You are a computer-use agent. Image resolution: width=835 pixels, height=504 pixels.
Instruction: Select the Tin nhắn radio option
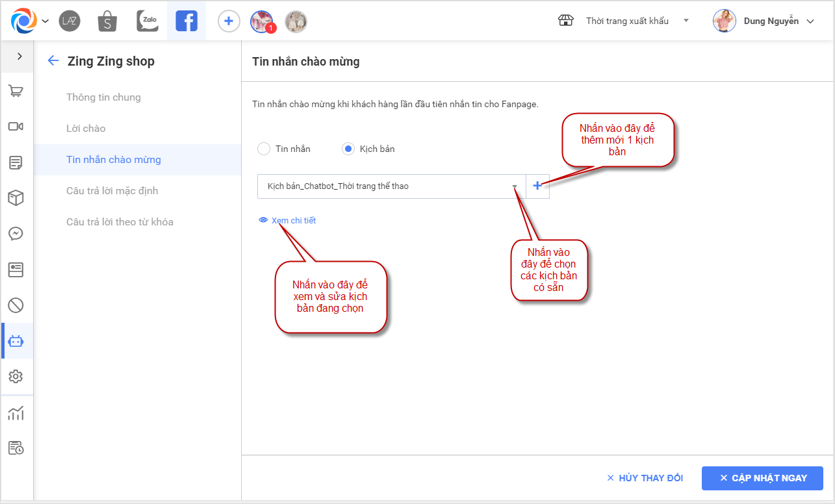click(264, 149)
